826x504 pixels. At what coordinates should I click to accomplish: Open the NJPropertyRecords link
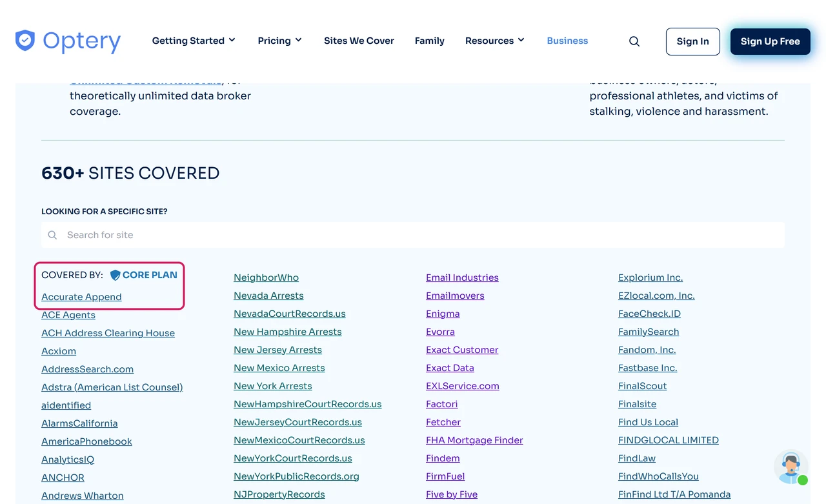coord(279,494)
